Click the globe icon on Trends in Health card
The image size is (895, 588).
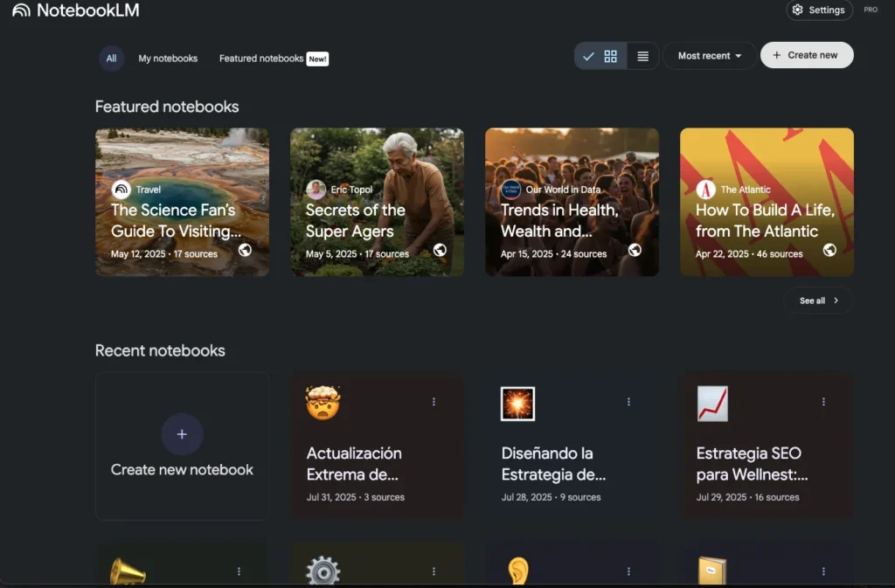635,250
